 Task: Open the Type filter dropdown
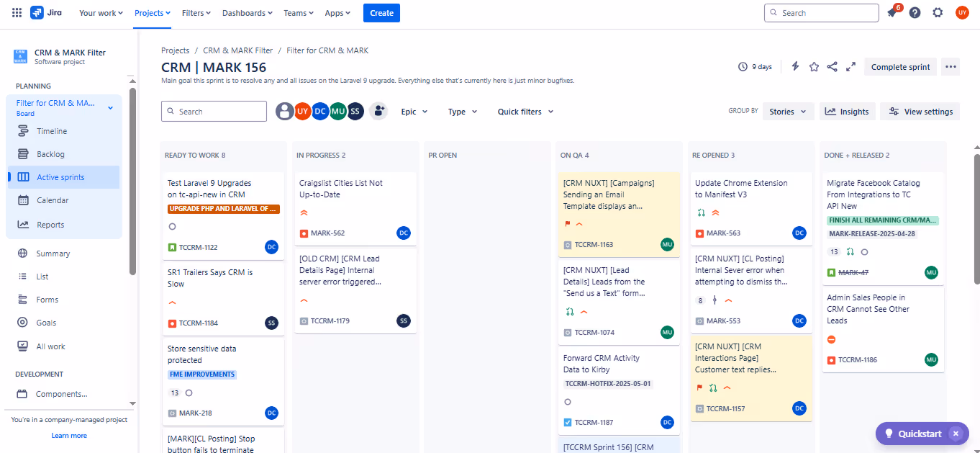462,112
